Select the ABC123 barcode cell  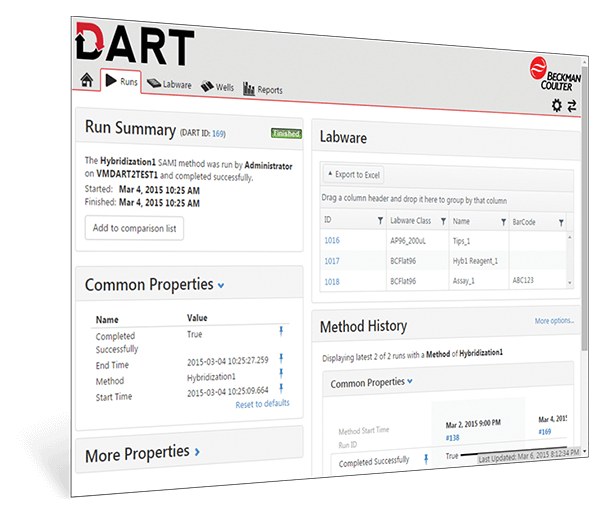[x=523, y=280]
